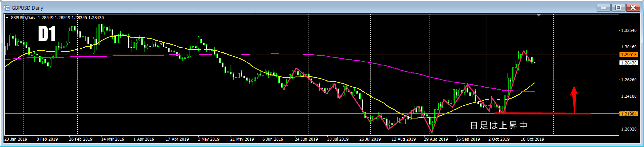Click the GBPUSD chart window icon
644x147 pixels.
tap(7, 7)
